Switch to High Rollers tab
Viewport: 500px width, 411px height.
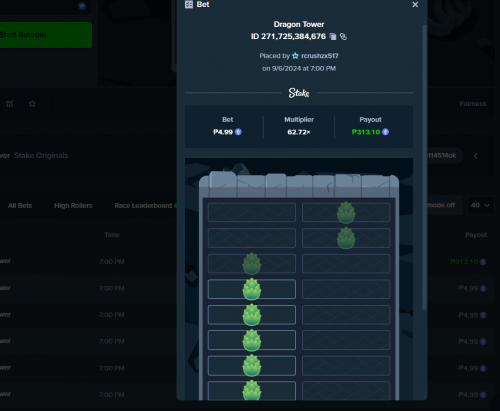[73, 206]
